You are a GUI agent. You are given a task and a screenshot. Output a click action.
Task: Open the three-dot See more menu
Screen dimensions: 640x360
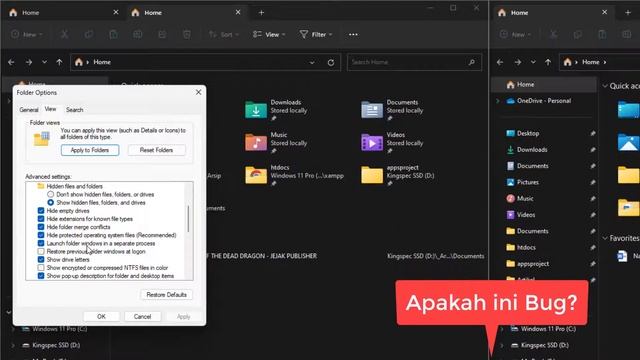coord(353,35)
